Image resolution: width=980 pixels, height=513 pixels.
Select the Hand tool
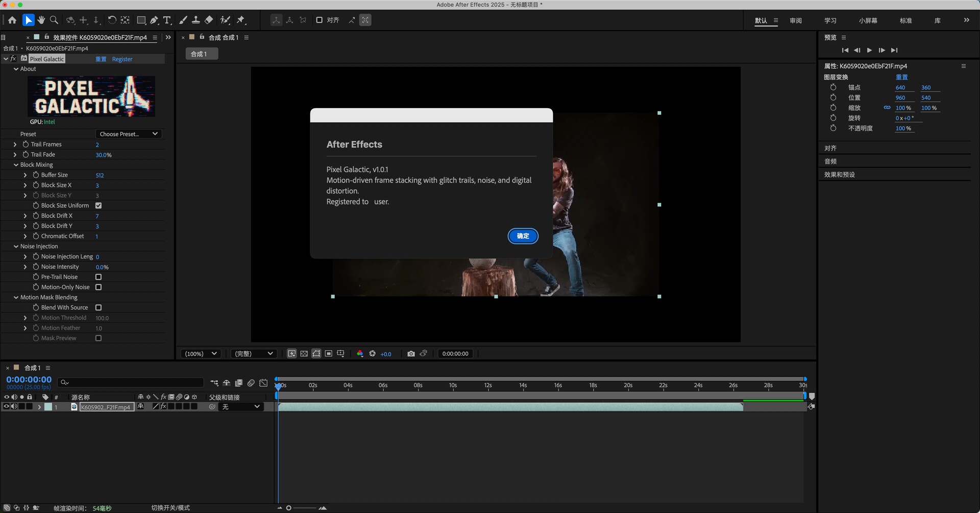click(41, 20)
